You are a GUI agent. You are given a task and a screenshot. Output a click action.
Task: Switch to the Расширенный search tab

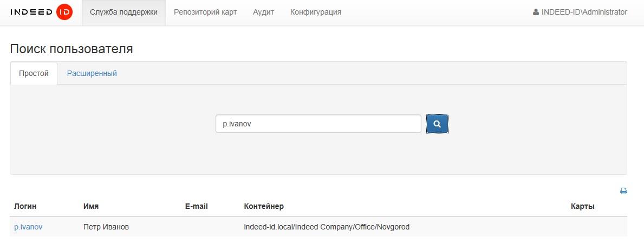point(92,73)
